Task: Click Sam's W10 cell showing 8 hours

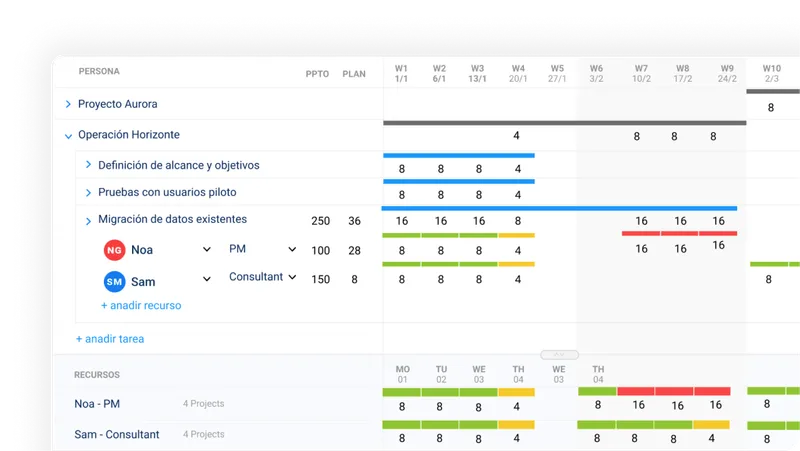Action: click(x=768, y=279)
